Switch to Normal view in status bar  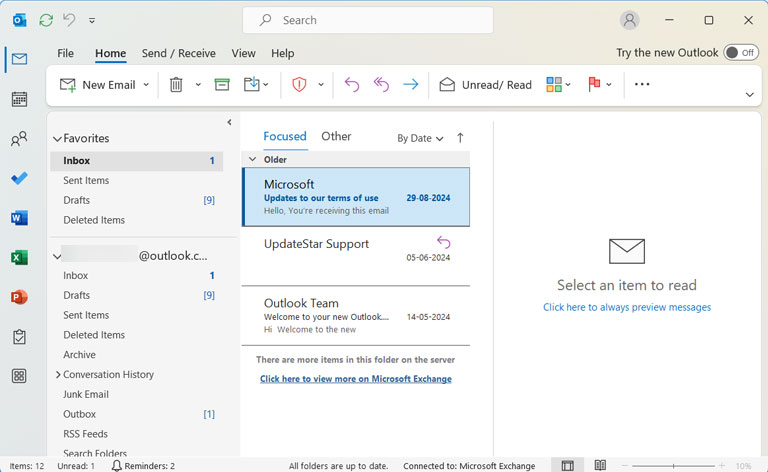(x=567, y=466)
